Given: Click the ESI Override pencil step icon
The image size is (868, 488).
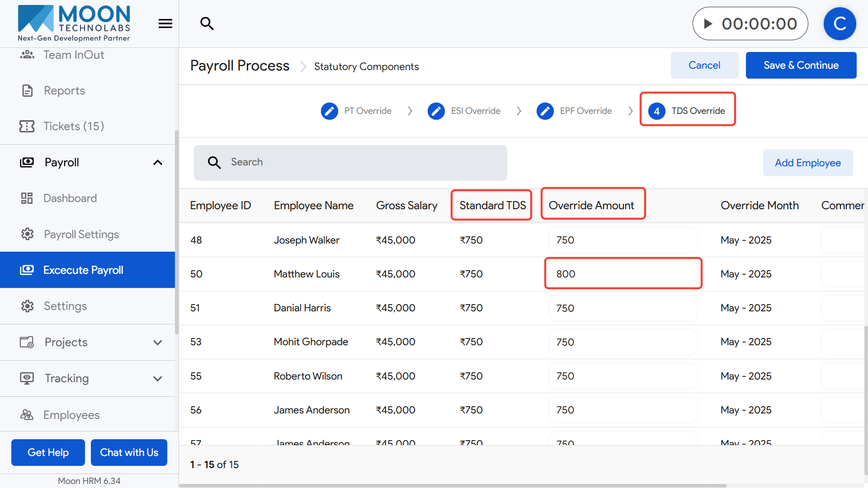Looking at the screenshot, I should click(436, 111).
